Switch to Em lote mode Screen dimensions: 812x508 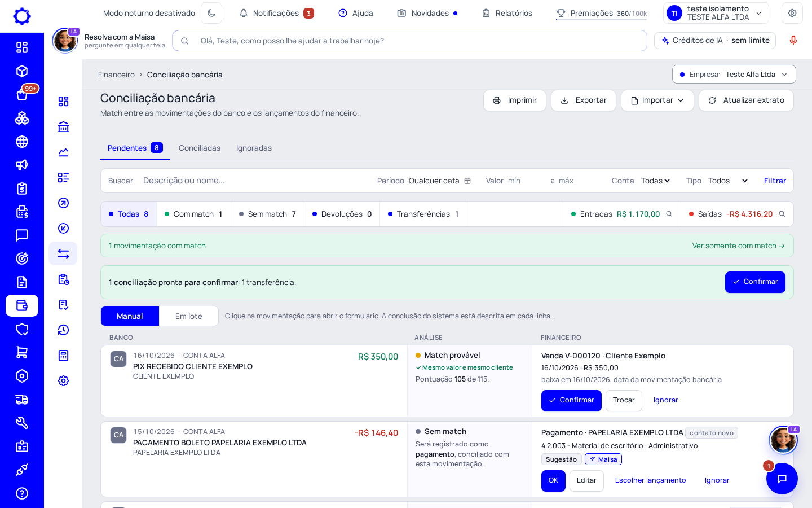pyautogui.click(x=189, y=316)
